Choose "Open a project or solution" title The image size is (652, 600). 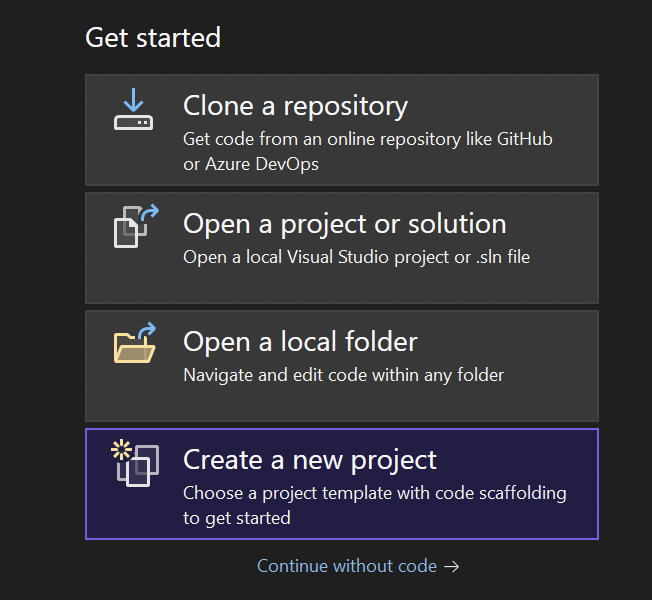point(344,223)
